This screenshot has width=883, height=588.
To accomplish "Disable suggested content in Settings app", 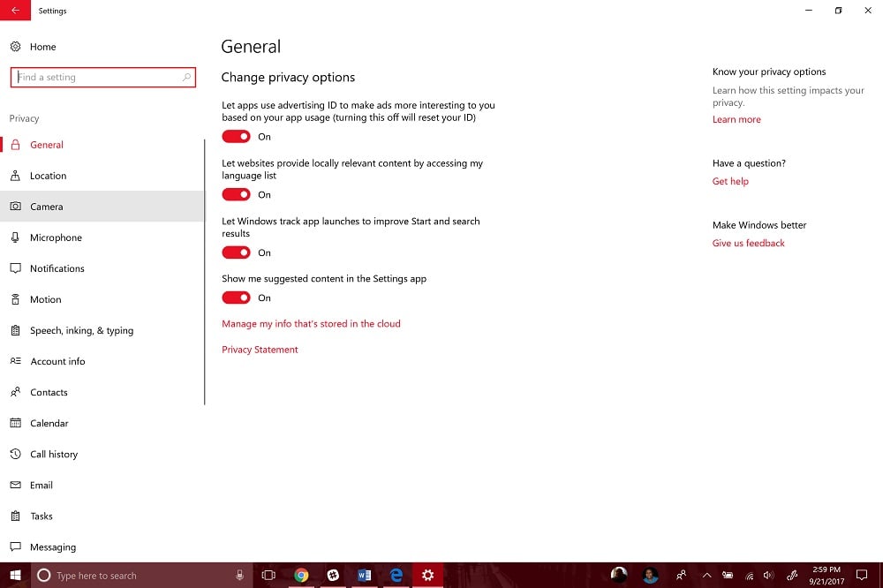I will pyautogui.click(x=236, y=298).
